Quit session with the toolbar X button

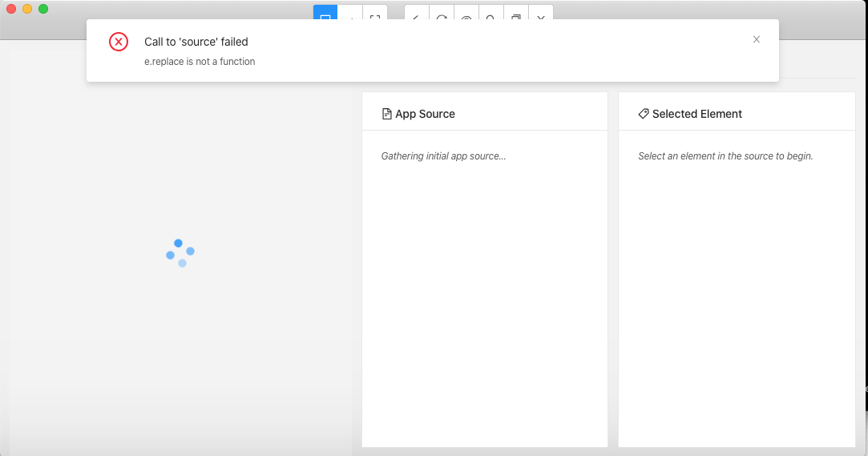click(541, 13)
